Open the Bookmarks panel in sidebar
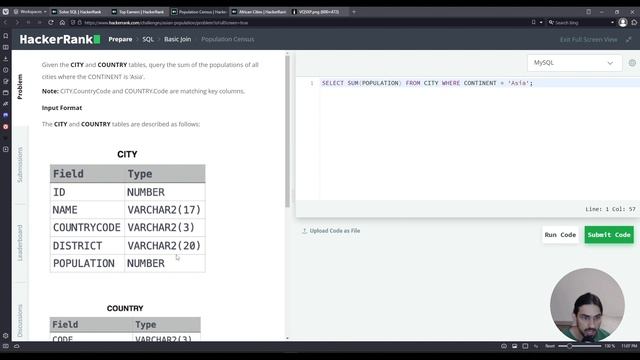The image size is (640, 360). coord(6,36)
